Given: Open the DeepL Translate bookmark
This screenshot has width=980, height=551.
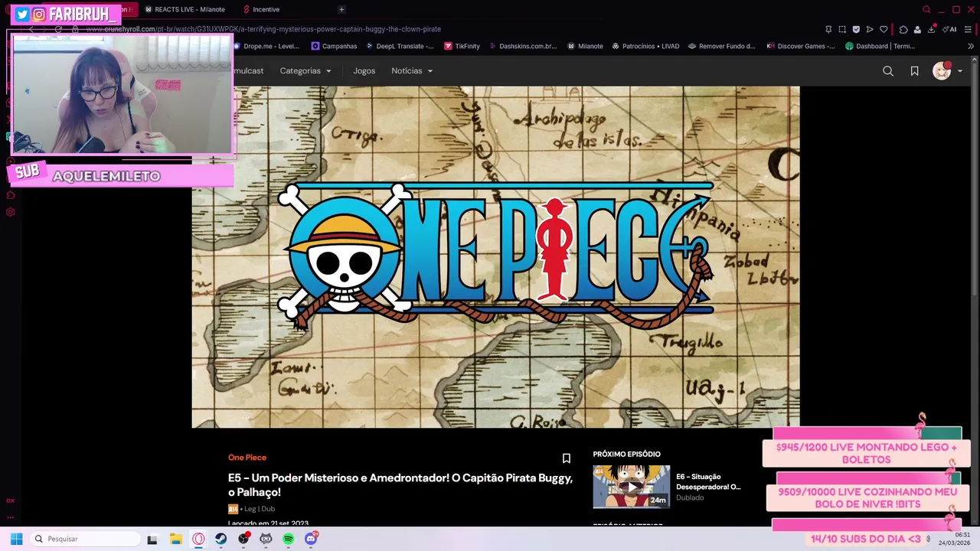Looking at the screenshot, I should click(x=400, y=46).
